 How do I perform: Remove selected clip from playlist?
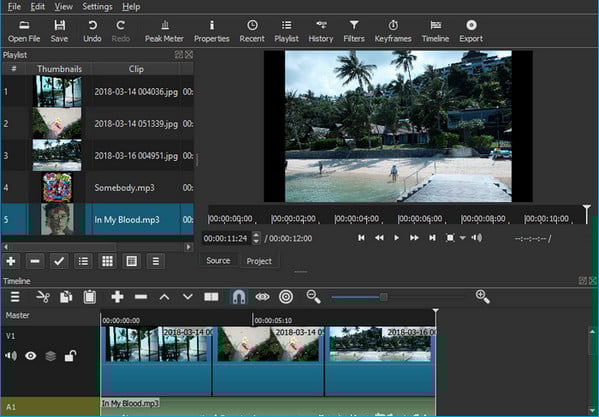[x=35, y=261]
